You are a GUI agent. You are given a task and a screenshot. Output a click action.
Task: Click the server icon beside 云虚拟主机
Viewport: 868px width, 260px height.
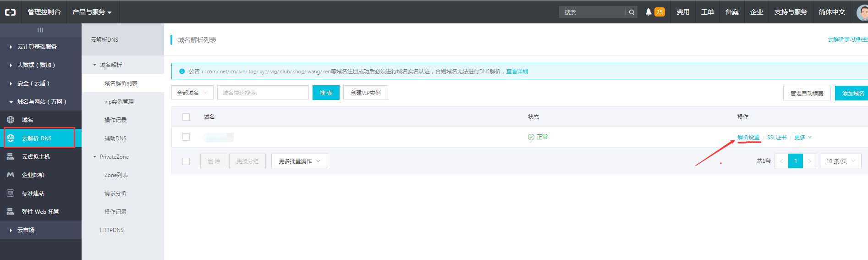click(x=11, y=156)
